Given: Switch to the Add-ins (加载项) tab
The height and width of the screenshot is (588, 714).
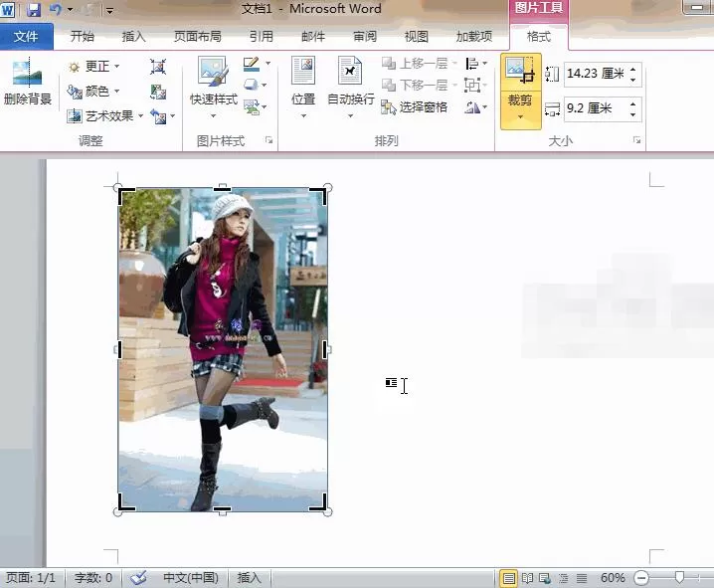Looking at the screenshot, I should [474, 37].
